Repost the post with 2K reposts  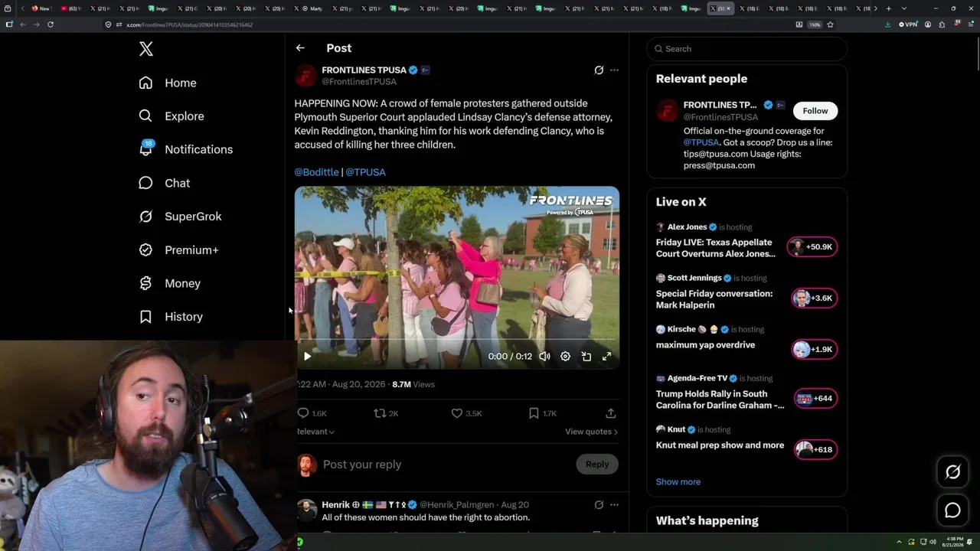[386, 413]
